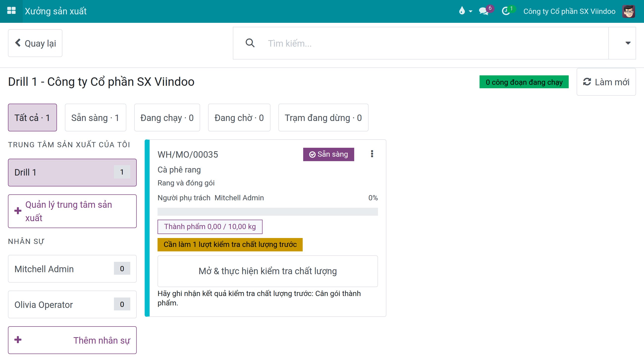Click the yellow quality check warning label
Viewport: 644px width, 357px height.
click(x=230, y=244)
